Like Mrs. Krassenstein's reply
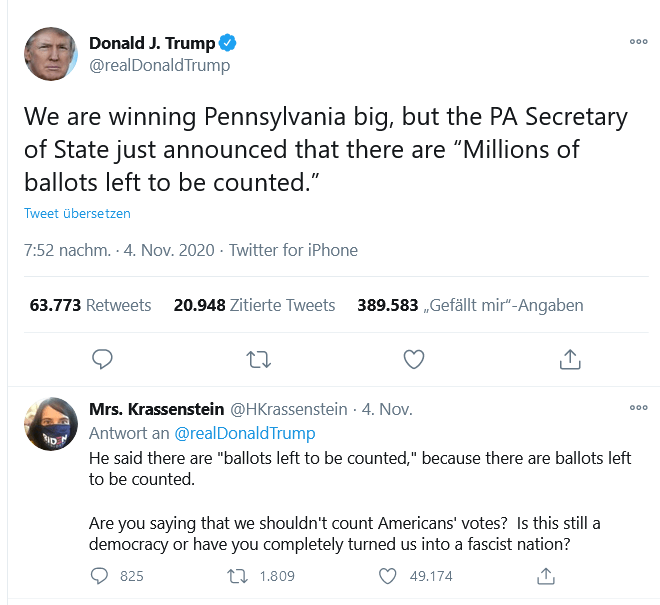660x605 pixels. tap(389, 576)
